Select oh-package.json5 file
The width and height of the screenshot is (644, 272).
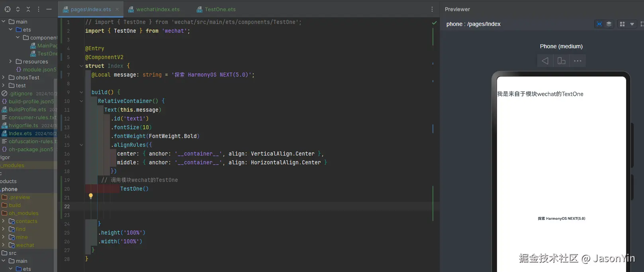(x=31, y=149)
